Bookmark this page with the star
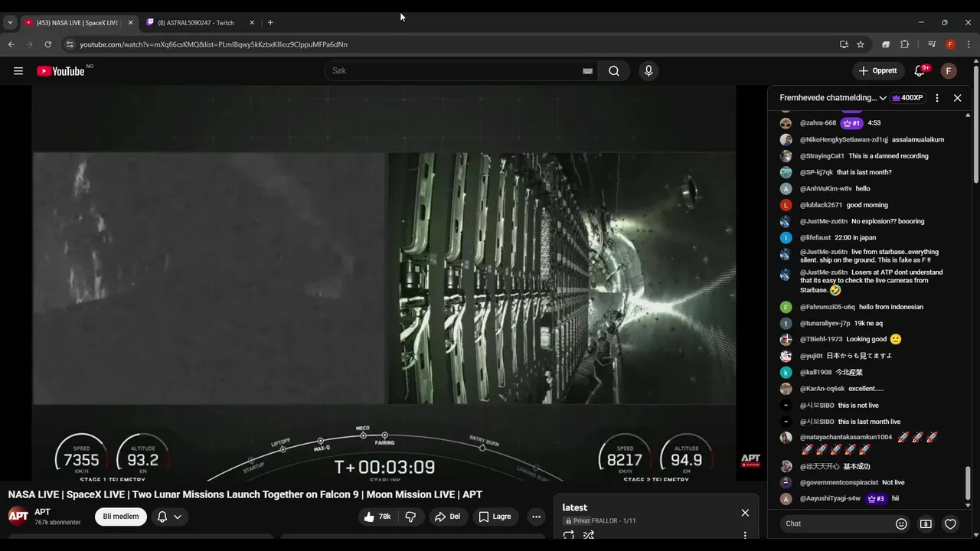 pos(861,44)
